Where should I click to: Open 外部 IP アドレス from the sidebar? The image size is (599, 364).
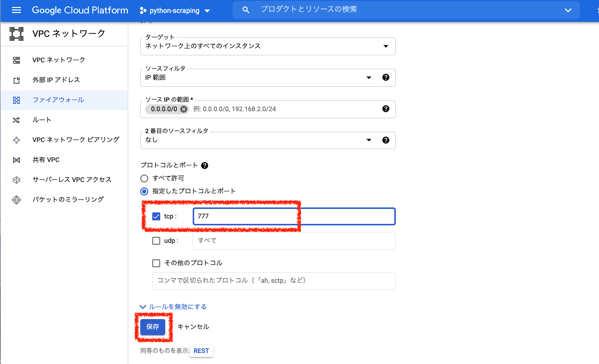click(16, 80)
